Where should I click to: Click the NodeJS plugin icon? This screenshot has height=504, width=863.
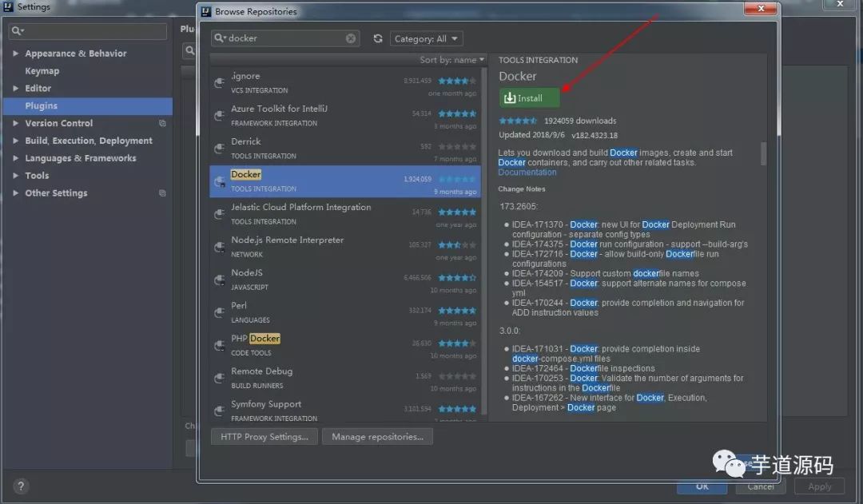pyautogui.click(x=219, y=280)
